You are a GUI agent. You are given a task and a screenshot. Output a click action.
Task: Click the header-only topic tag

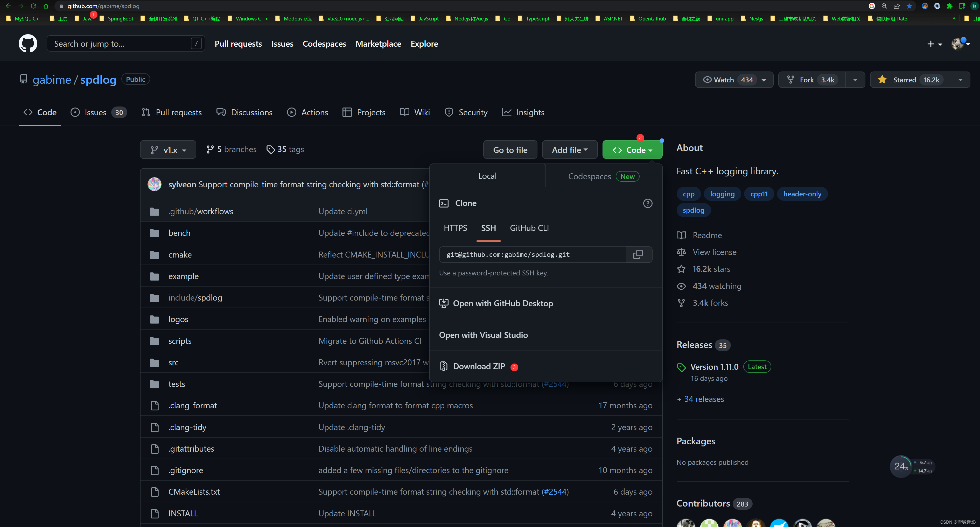point(802,194)
